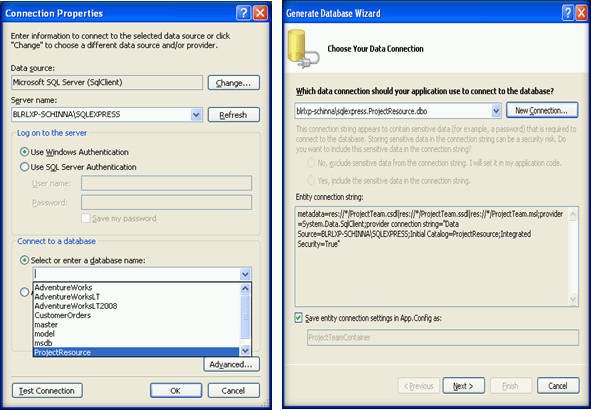The width and height of the screenshot is (591, 410).
Task: Choose ProjectResource from the database list
Action: click(x=137, y=352)
